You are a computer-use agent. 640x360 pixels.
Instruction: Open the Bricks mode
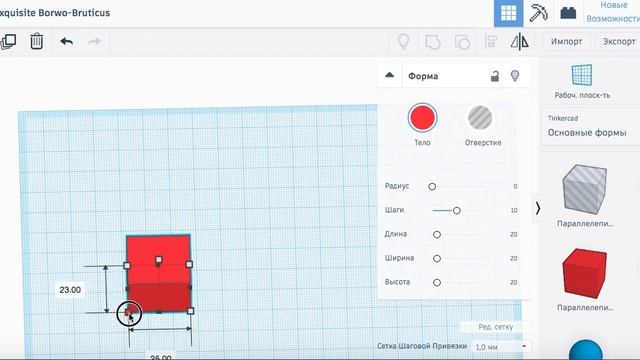[x=568, y=13]
